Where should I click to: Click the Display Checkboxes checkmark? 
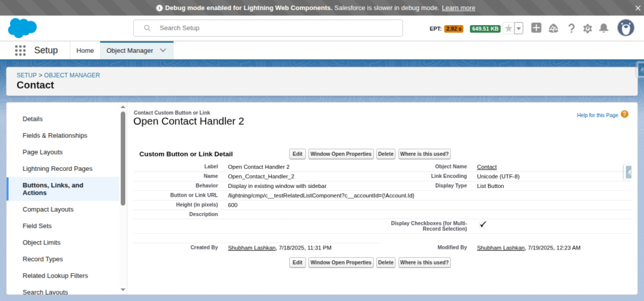(x=483, y=224)
